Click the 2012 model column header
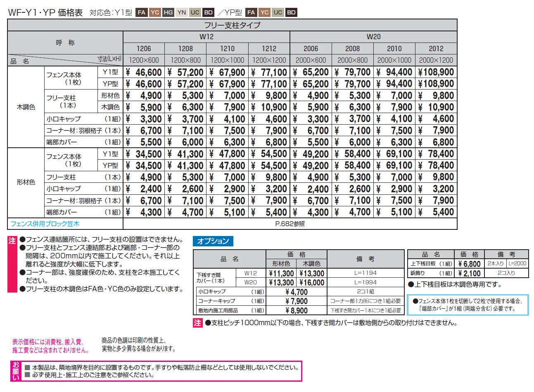Screen dimensions: 534x392 click(x=436, y=48)
